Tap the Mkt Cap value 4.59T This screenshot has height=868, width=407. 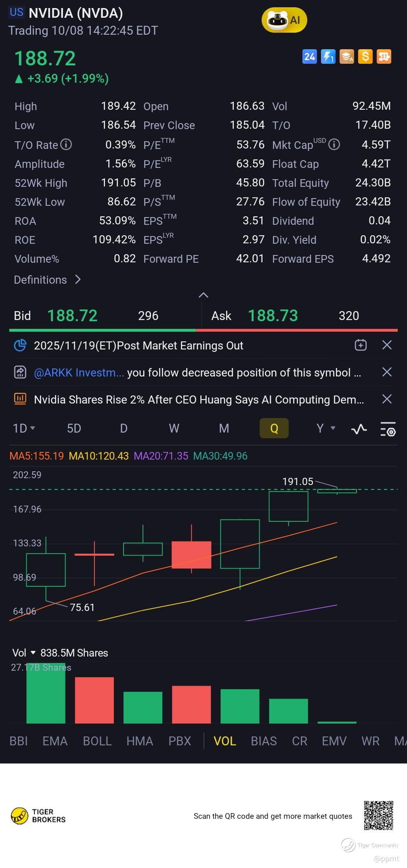(376, 144)
